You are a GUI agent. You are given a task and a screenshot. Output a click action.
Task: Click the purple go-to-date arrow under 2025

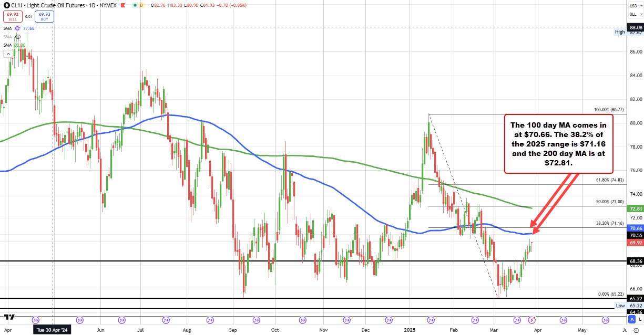[431, 319]
